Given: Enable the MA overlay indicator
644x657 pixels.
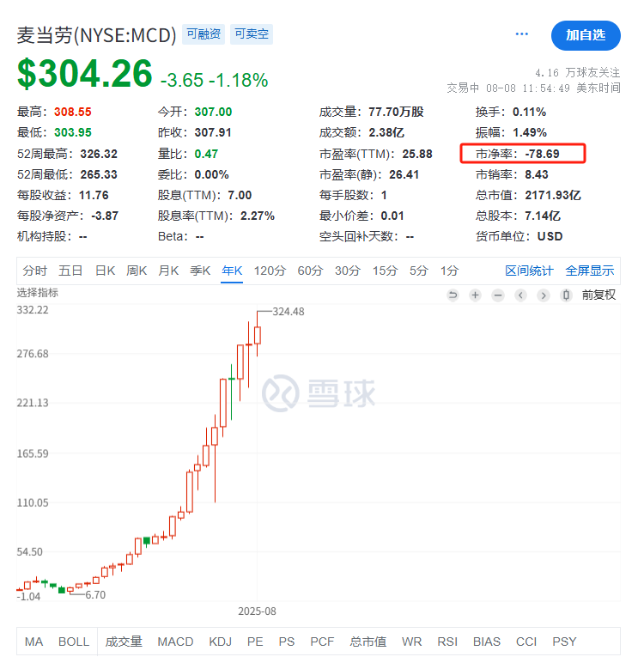Looking at the screenshot, I should click(x=34, y=642).
